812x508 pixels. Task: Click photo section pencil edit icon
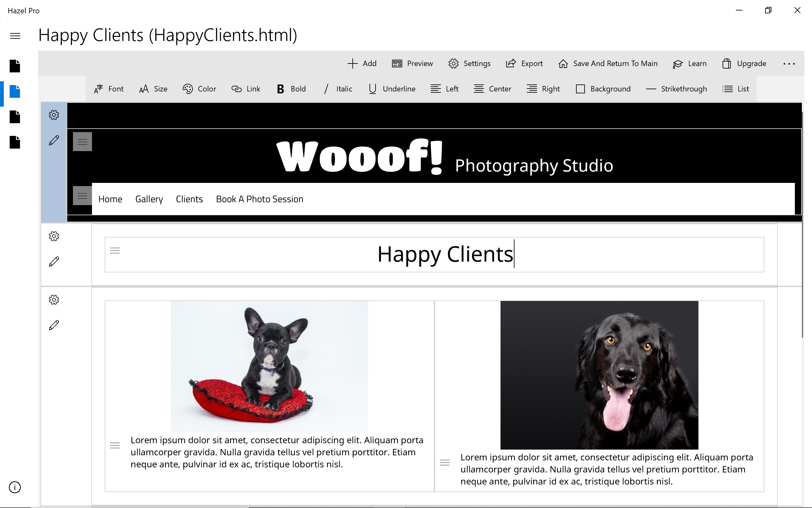(54, 325)
